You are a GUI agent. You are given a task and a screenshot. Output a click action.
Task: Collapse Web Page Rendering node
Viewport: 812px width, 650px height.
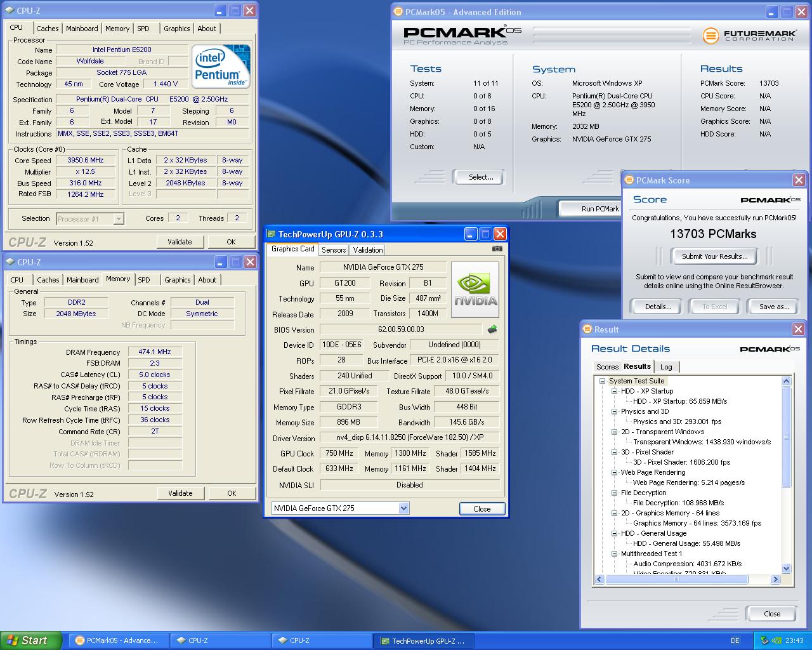tap(614, 472)
